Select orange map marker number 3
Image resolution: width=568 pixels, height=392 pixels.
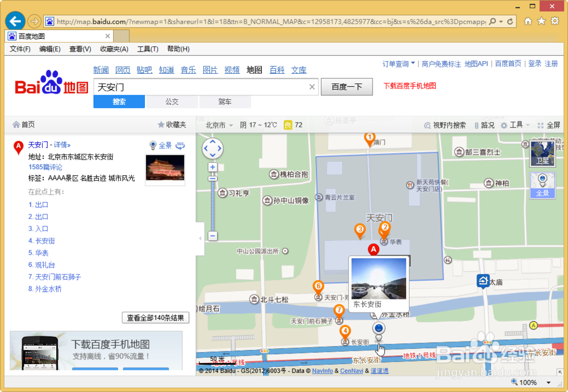pos(360,231)
